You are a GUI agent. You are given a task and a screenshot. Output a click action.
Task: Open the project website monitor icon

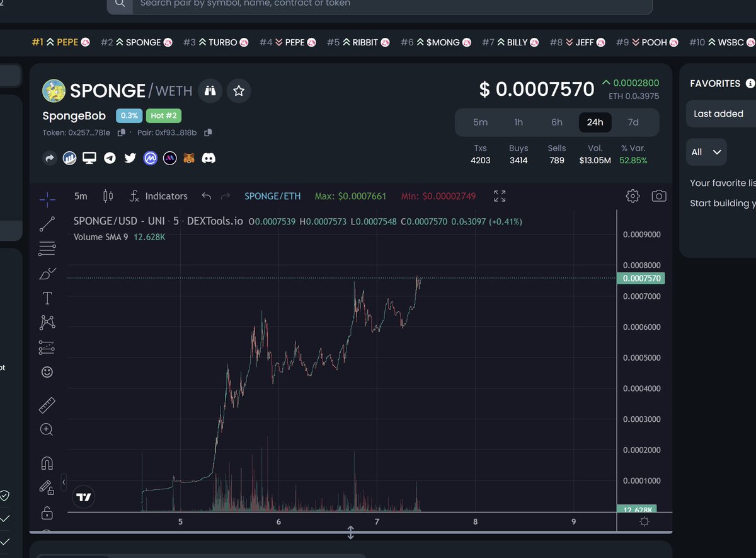tap(89, 158)
